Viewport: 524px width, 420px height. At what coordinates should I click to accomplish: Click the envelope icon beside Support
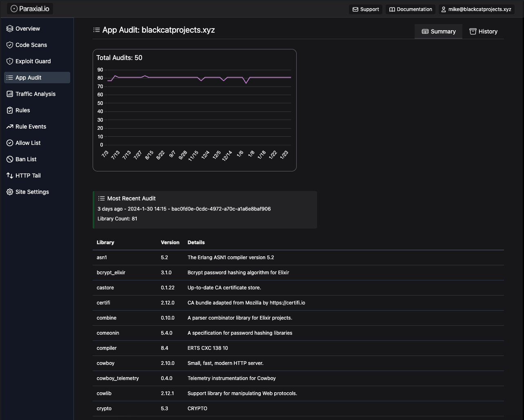[x=355, y=9]
